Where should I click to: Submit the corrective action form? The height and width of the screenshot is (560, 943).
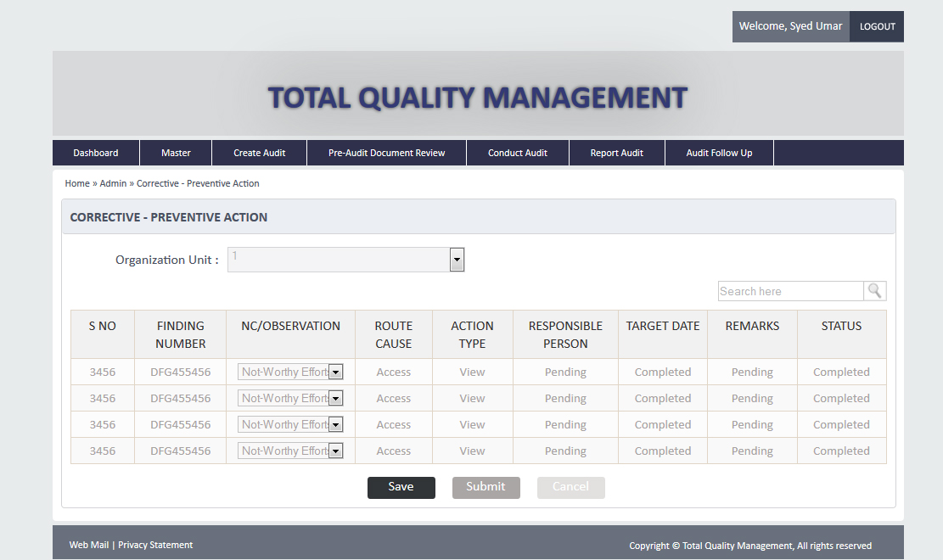click(x=486, y=487)
